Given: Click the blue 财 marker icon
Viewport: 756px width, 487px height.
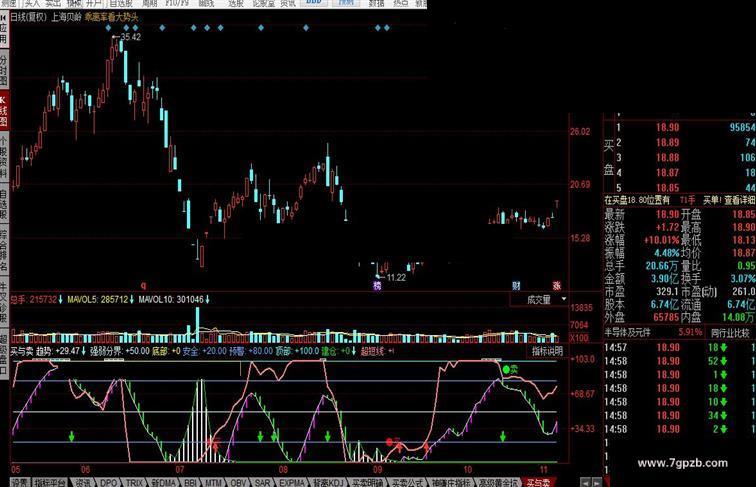Looking at the screenshot, I should coord(516,285).
